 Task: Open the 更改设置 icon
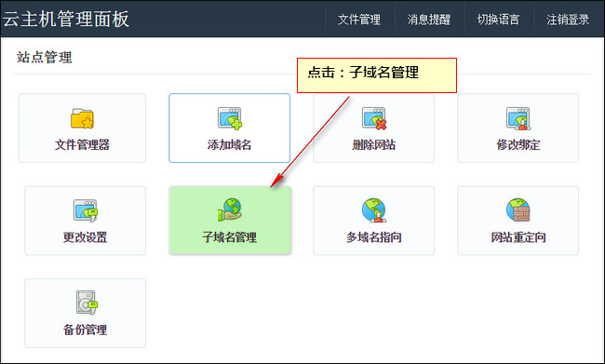click(86, 210)
